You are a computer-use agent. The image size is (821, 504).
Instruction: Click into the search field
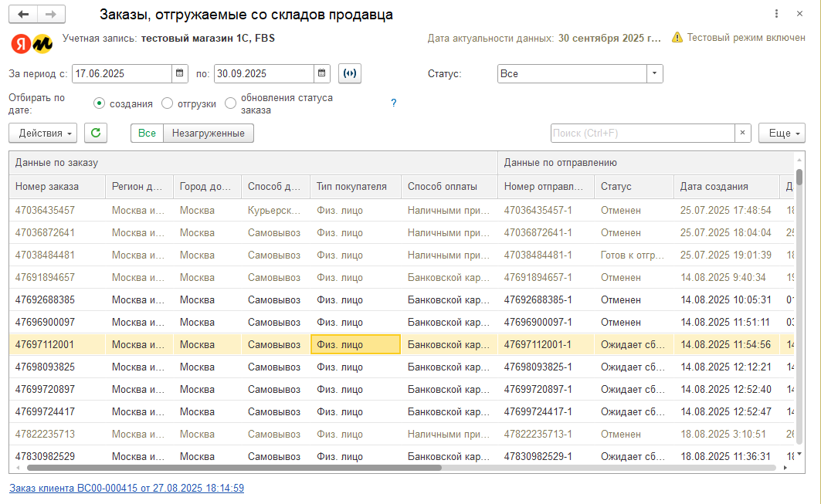coord(641,133)
